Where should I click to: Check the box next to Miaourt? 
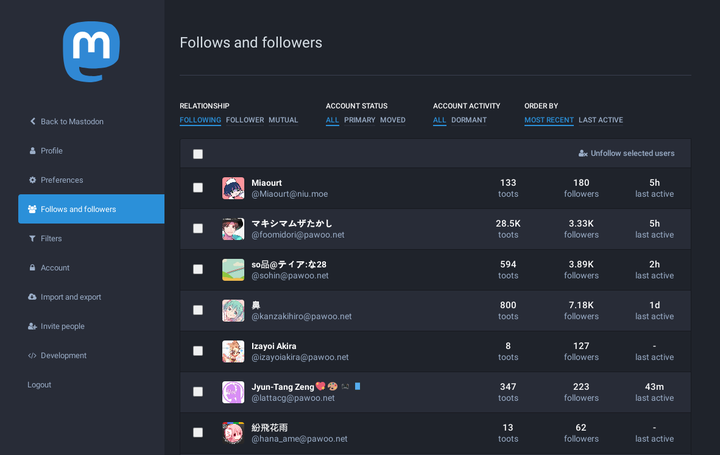coord(198,188)
